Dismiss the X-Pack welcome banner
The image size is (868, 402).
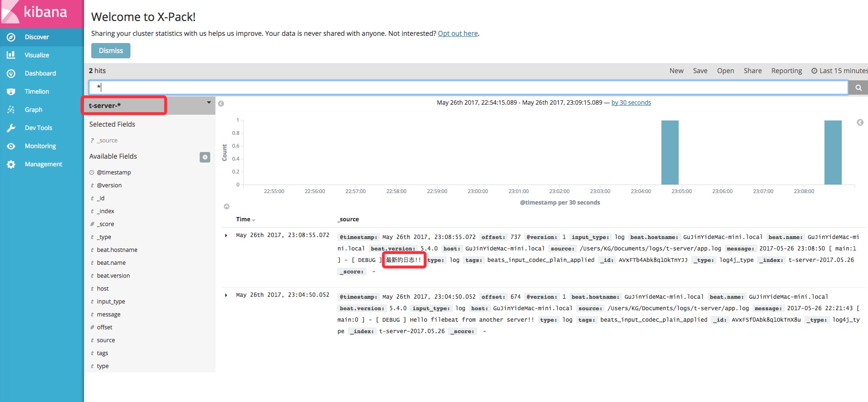click(x=111, y=51)
